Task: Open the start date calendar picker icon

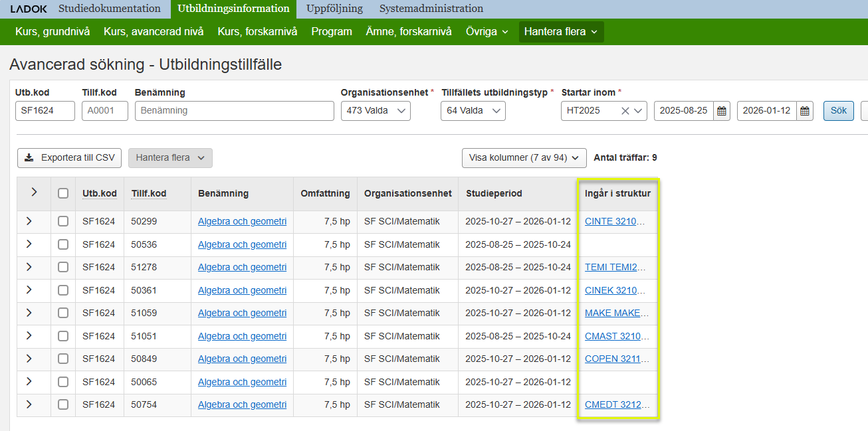Action: (722, 111)
